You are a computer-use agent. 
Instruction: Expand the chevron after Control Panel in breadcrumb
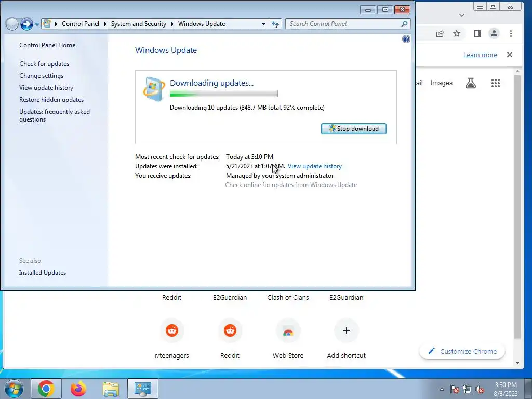105,24
